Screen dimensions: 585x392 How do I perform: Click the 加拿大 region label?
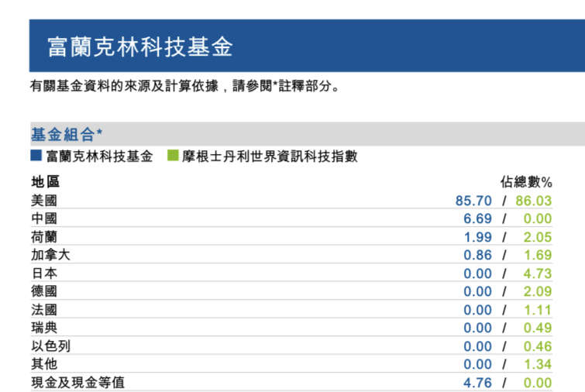coord(50,255)
